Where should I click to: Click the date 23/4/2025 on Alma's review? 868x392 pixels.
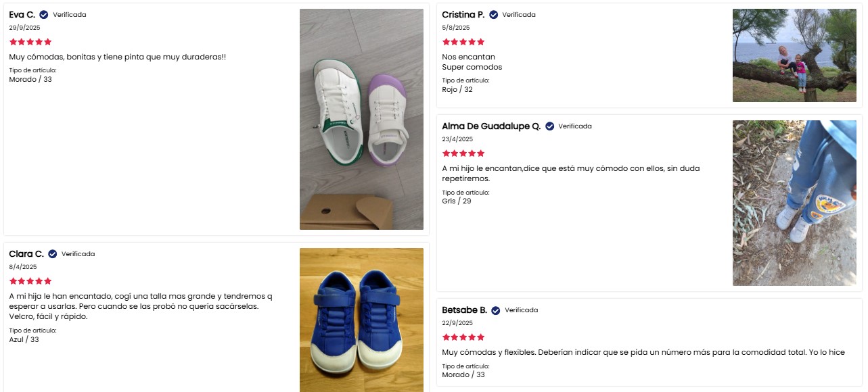click(x=457, y=139)
